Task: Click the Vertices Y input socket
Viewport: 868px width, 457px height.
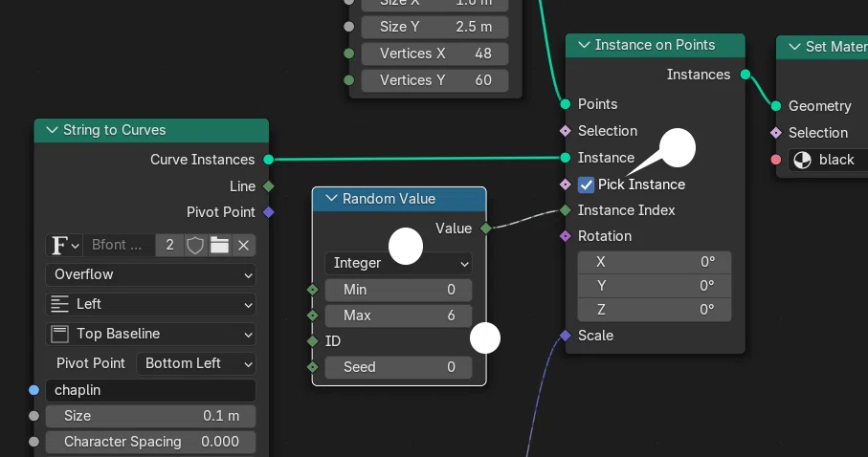Action: point(348,80)
